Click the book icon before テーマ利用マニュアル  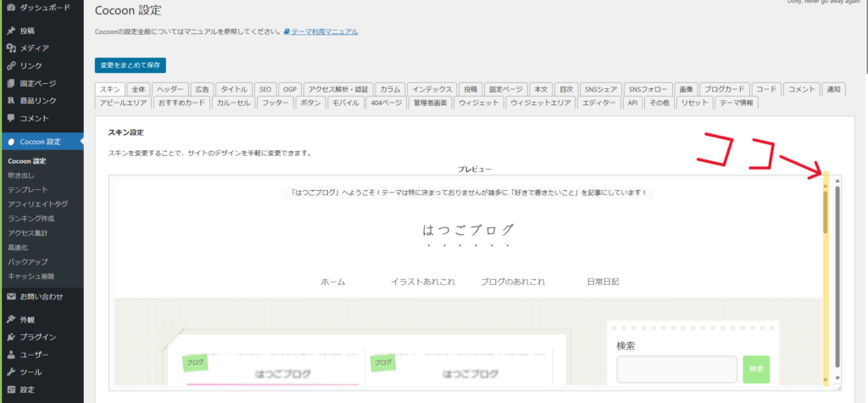pyautogui.click(x=287, y=32)
